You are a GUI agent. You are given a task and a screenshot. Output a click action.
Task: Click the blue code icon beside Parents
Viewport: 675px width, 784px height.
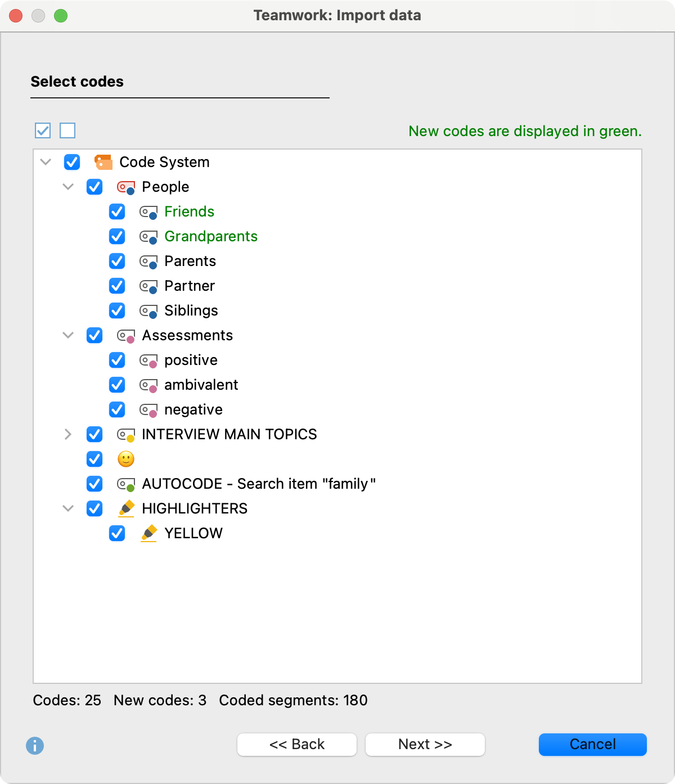(148, 261)
